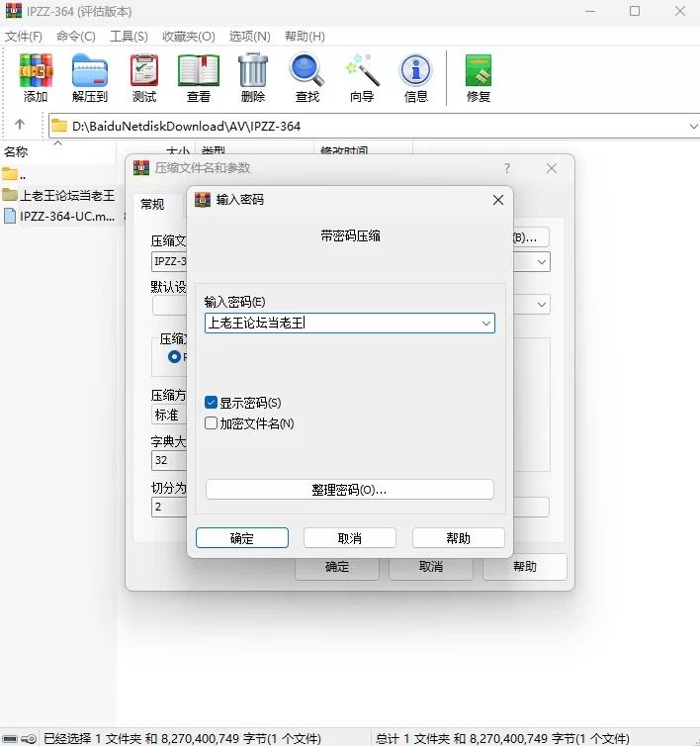Select the radio button under 压缩 group
Image resolution: width=700 pixels, height=746 pixels.
coord(174,356)
